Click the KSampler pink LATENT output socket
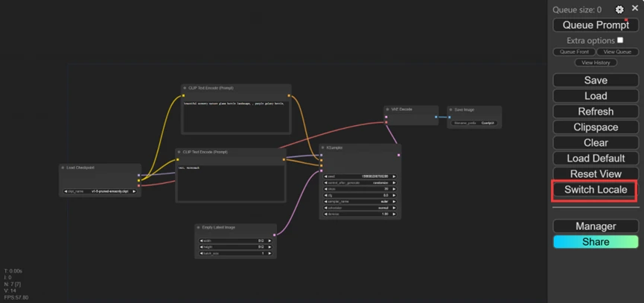The width and height of the screenshot is (644, 303). coord(398,155)
